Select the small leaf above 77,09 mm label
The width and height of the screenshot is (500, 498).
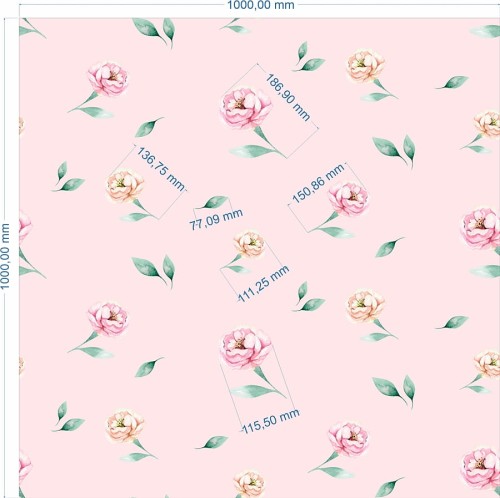pos(212,202)
